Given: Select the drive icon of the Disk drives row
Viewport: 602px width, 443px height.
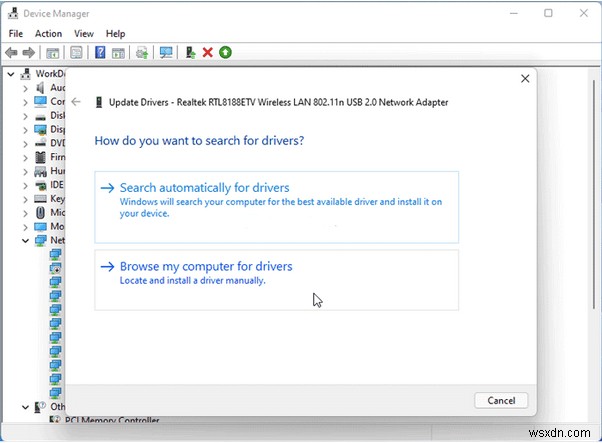Looking at the screenshot, I should [x=40, y=116].
